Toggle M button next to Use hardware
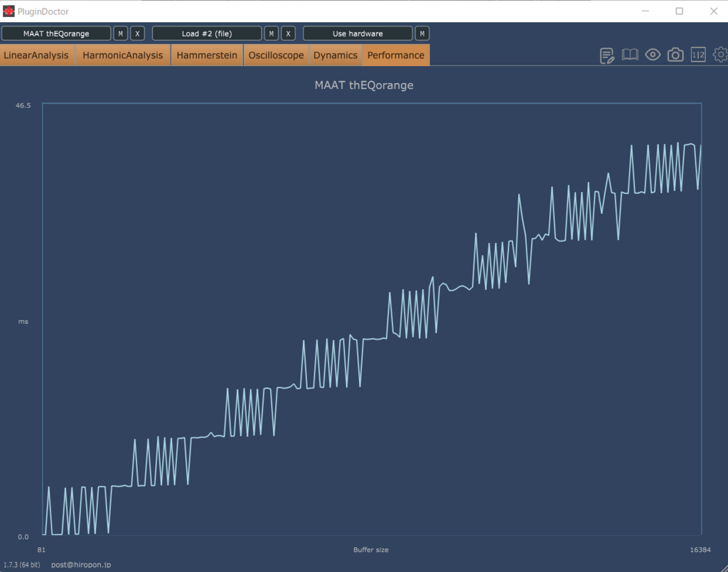 (x=422, y=33)
